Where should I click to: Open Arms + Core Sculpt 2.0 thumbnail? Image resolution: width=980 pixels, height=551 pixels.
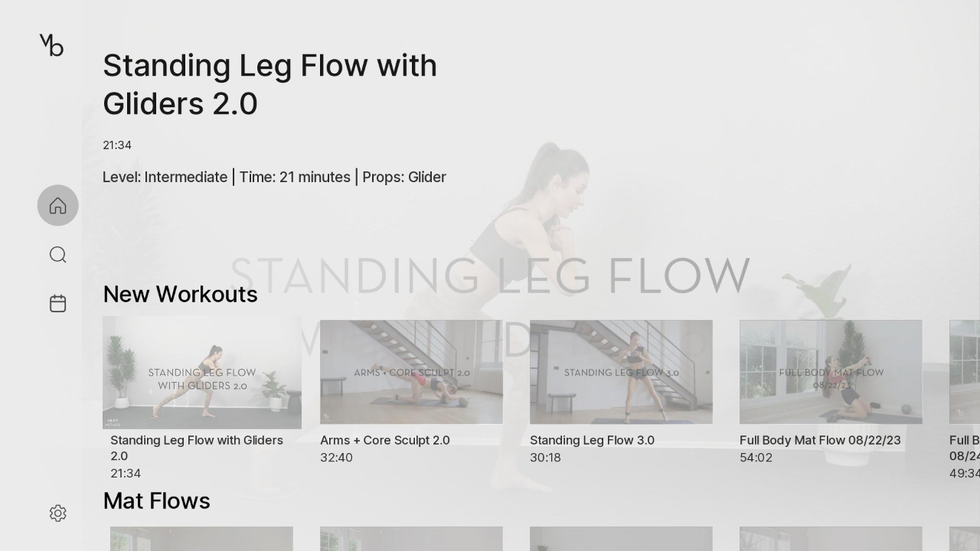click(x=411, y=372)
